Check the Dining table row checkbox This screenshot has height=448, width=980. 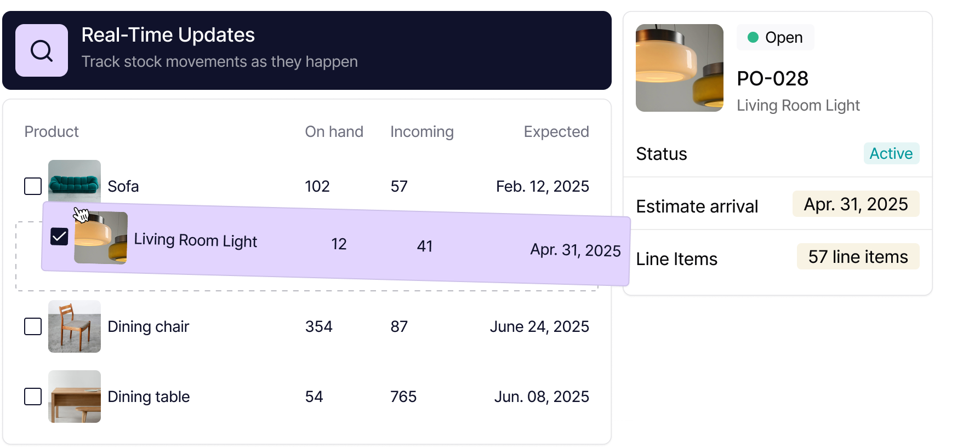pos(33,397)
